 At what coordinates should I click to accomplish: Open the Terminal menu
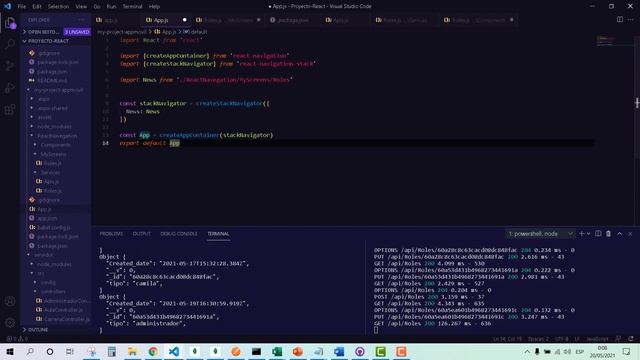pyautogui.click(x=133, y=7)
